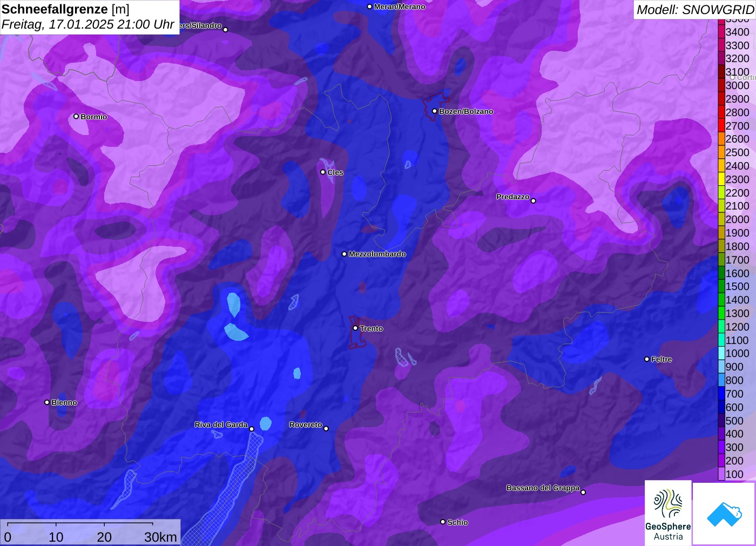Click the 20 mark on scale bar
Screen dimensions: 756x546
coord(104,537)
